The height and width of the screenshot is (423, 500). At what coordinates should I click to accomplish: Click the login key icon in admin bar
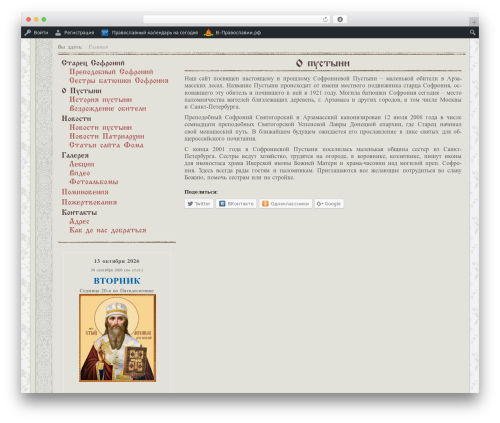point(28,33)
